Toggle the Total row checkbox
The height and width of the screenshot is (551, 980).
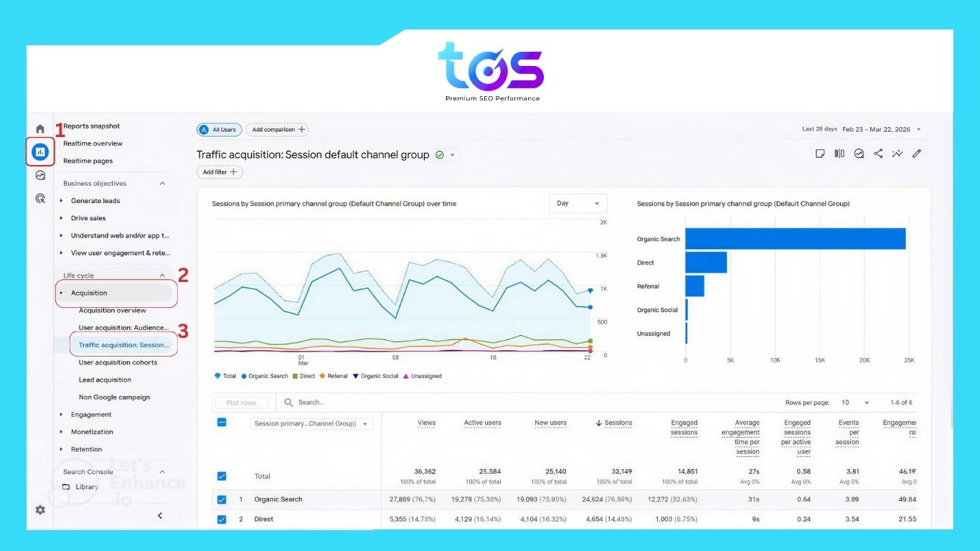point(222,476)
